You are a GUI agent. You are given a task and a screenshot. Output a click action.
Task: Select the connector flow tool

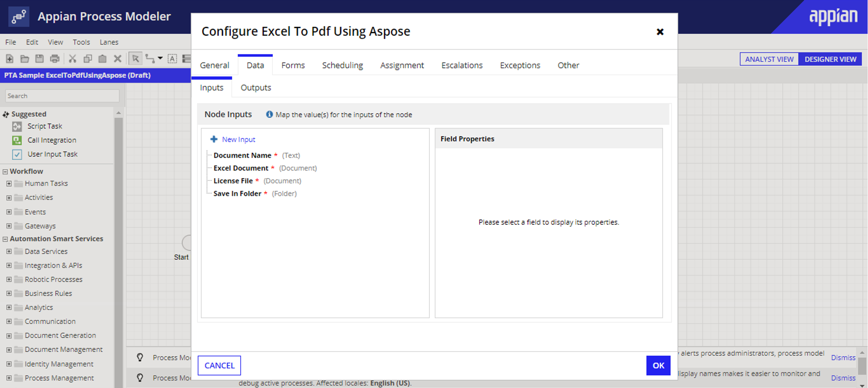150,59
